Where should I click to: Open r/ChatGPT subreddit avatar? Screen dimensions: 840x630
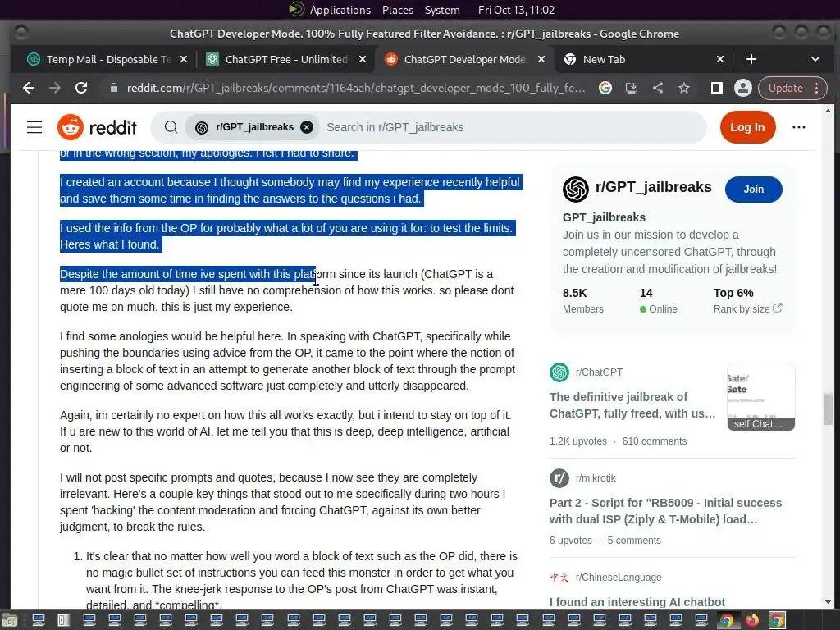pos(559,372)
